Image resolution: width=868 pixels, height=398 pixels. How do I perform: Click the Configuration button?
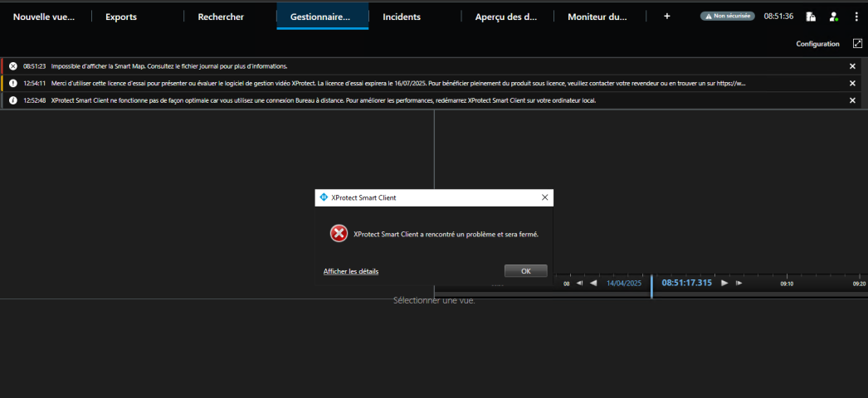(817, 44)
